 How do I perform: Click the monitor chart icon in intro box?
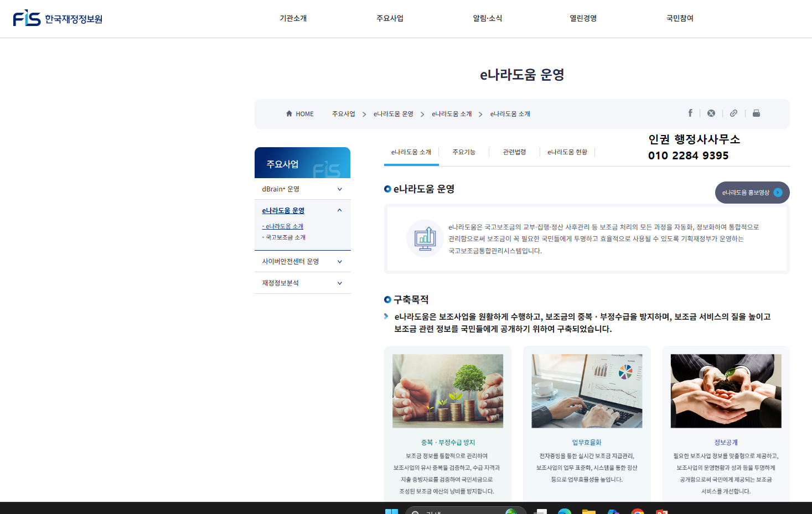[425, 238]
